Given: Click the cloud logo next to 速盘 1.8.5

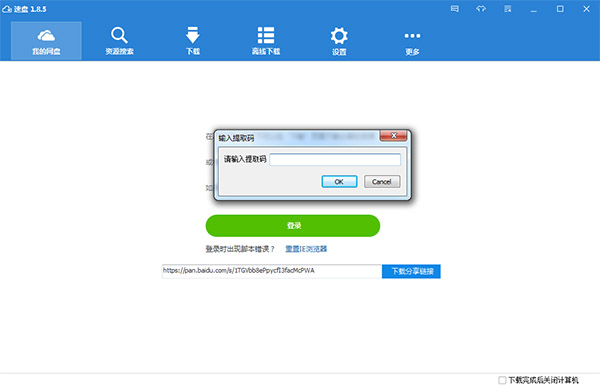Looking at the screenshot, I should click(x=7, y=9).
